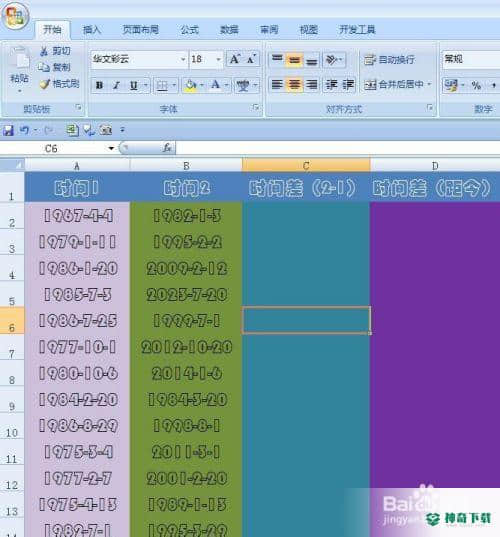Screen dimensions: 500x537
Task: Open the font name dropdown 华文彩云
Action: tap(139, 59)
